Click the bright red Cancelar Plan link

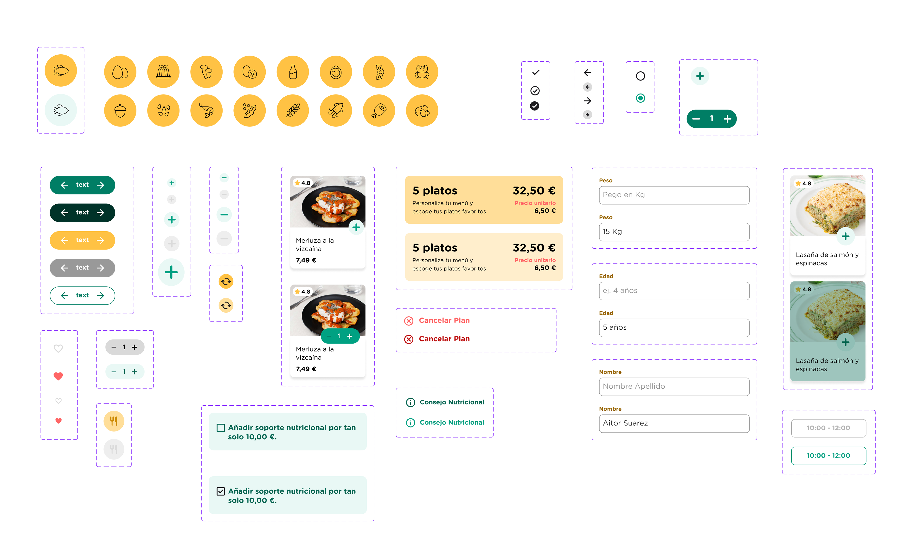point(444,339)
